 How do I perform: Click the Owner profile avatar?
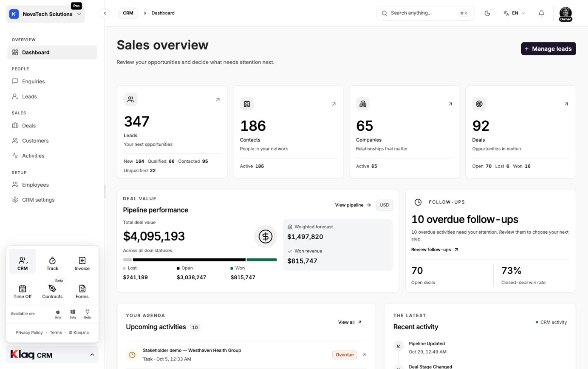click(x=565, y=14)
